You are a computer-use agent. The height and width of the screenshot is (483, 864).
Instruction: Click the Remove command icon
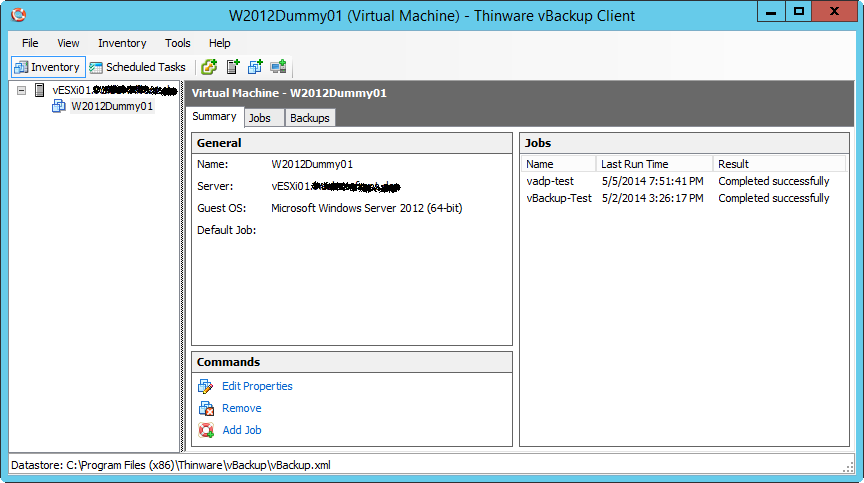206,408
